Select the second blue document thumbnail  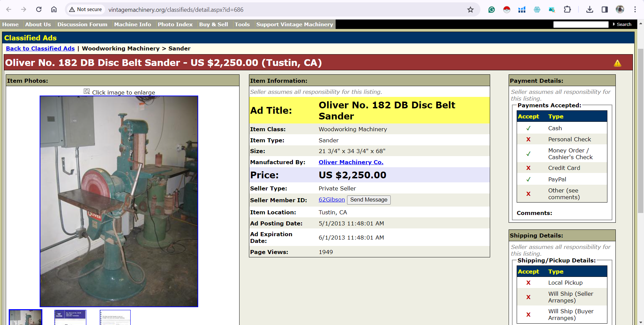coord(70,317)
